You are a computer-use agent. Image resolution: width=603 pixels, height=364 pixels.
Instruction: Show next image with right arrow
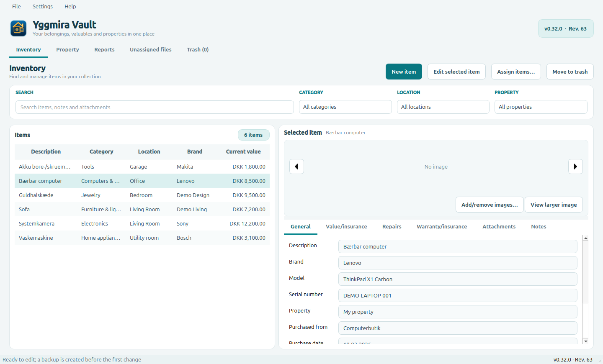575,167
